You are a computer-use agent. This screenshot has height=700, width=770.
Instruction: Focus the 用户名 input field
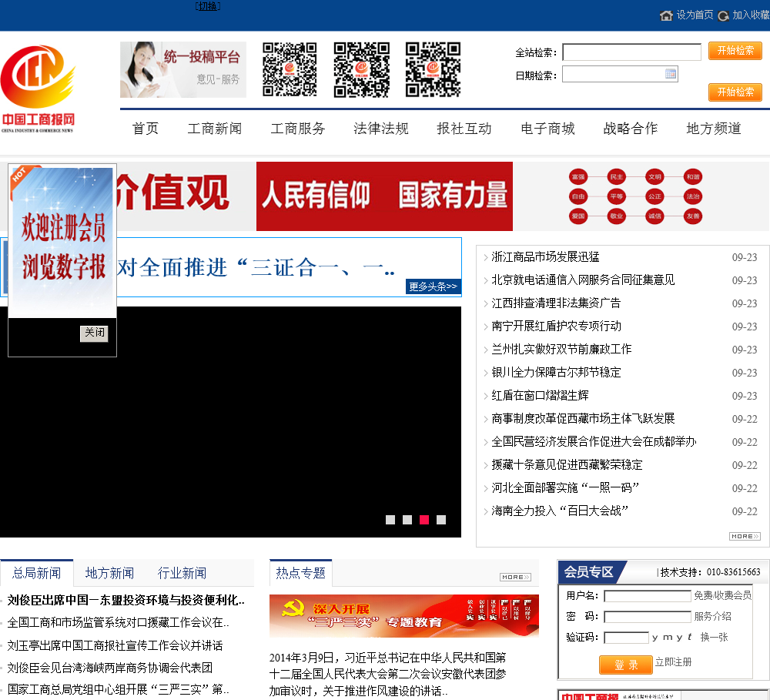[648, 596]
